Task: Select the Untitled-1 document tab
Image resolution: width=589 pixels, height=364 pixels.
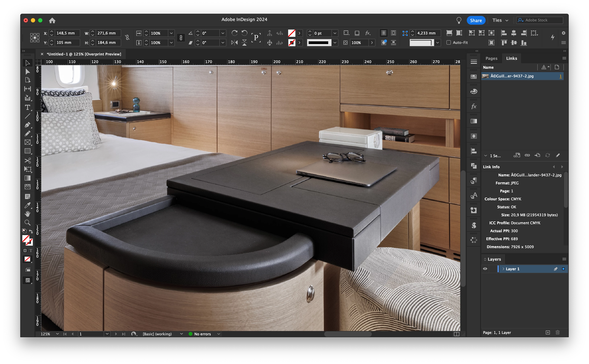Action: coord(84,54)
